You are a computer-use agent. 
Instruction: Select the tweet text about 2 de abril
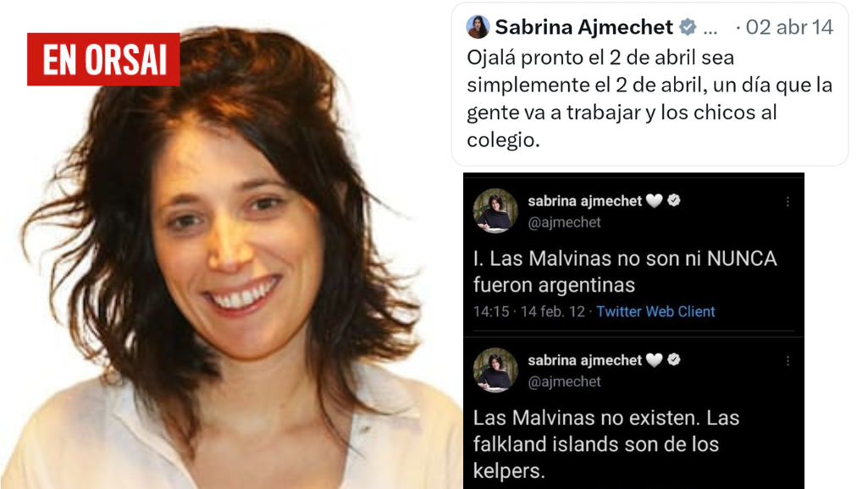pos(650,98)
